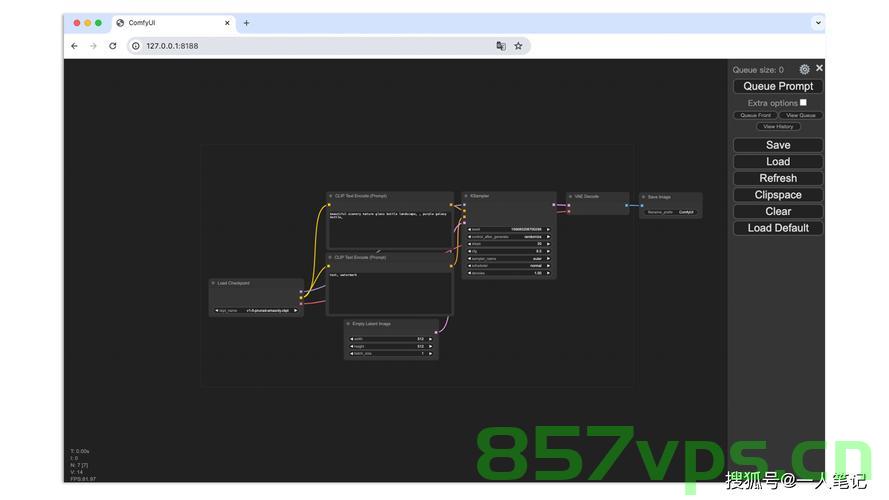Click the positive prompt text area
The image size is (889, 500).
(390, 228)
